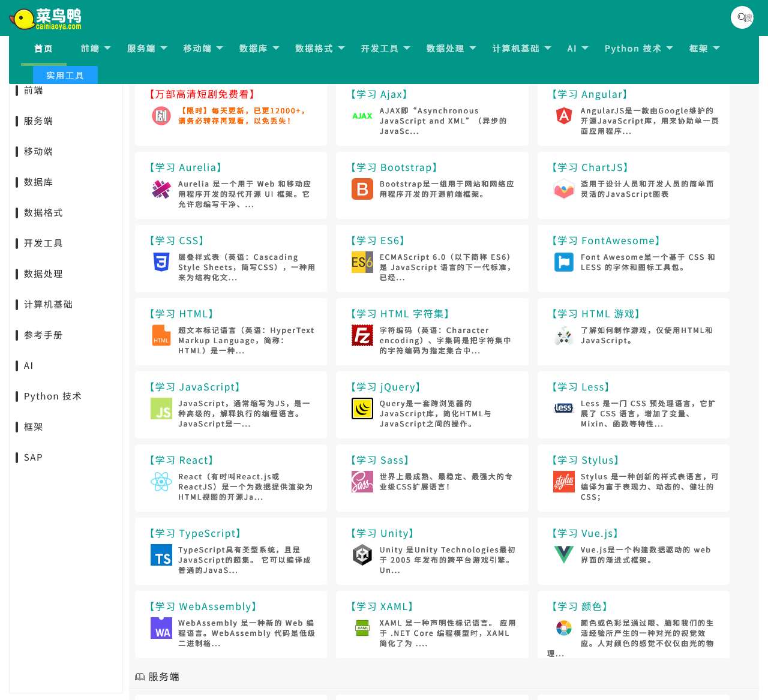Select 参考手册 in the left sidebar
This screenshot has height=700, width=768.
click(43, 335)
